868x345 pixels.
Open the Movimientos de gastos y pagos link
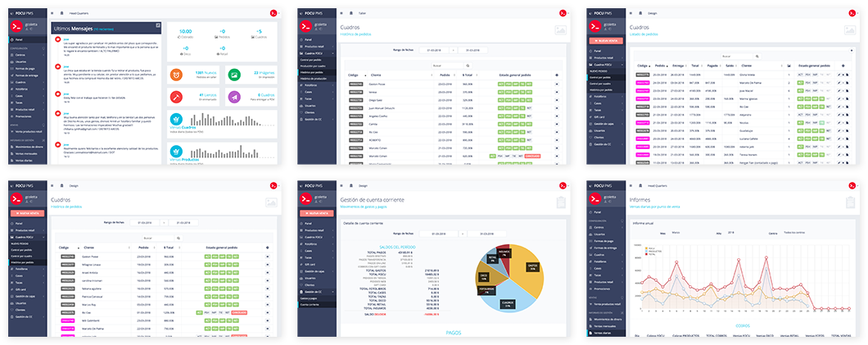coord(361,207)
